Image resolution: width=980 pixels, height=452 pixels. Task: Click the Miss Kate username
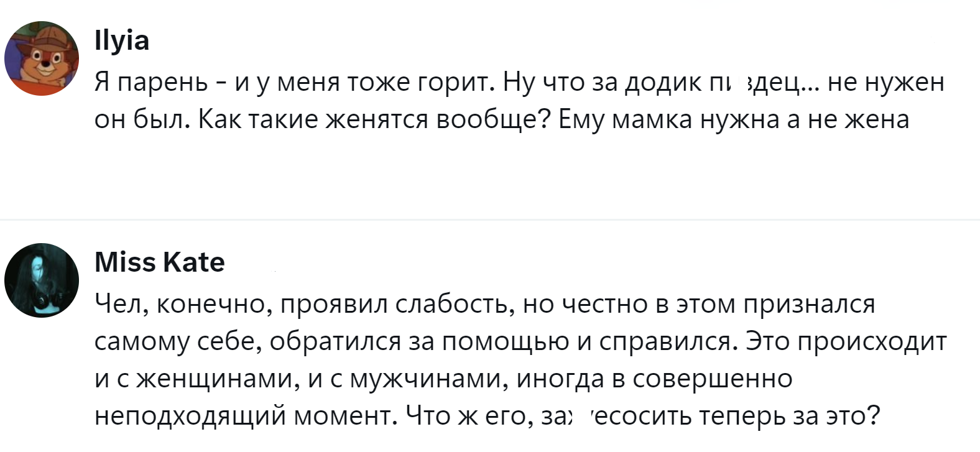pyautogui.click(x=160, y=262)
